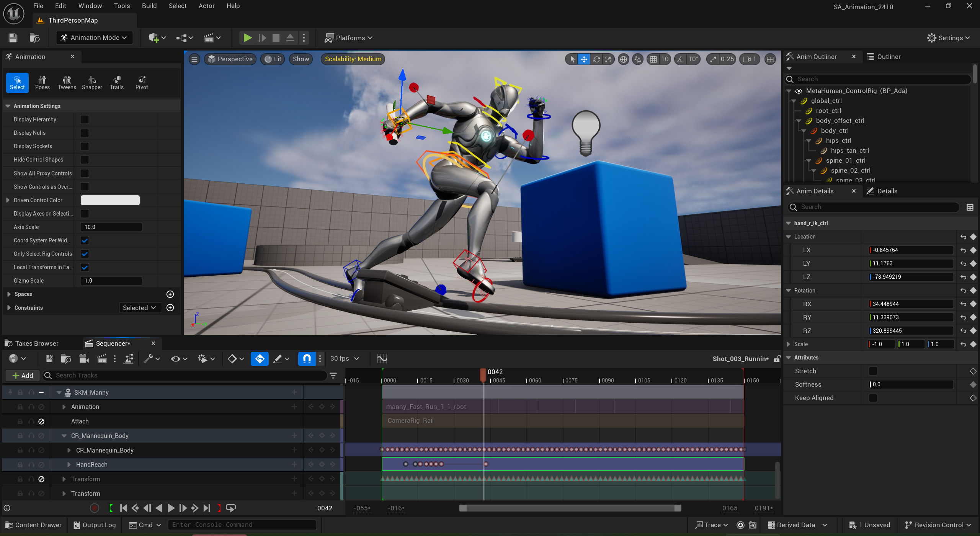Toggle auto-key mode in Sequencer toolbar
The image size is (980, 536).
[260, 359]
